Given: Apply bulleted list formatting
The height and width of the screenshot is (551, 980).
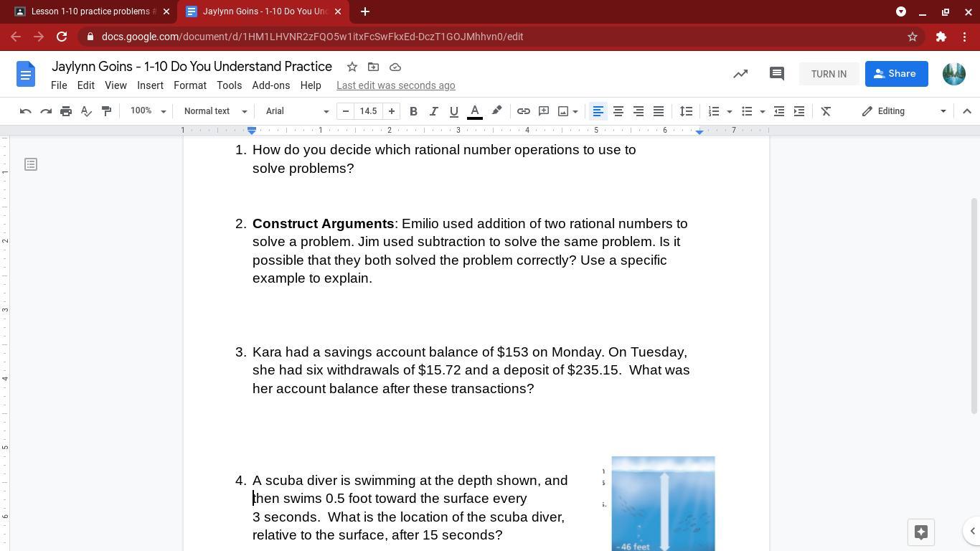Looking at the screenshot, I should pyautogui.click(x=747, y=111).
